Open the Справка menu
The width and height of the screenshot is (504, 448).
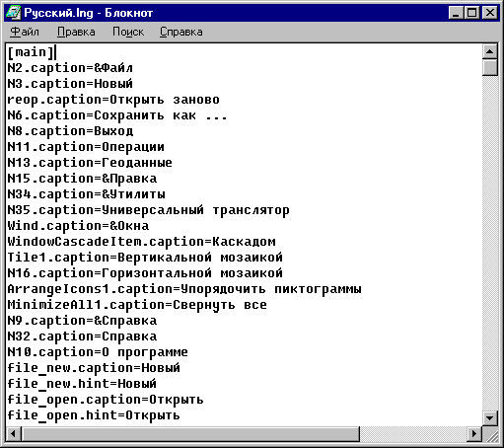pyautogui.click(x=181, y=32)
